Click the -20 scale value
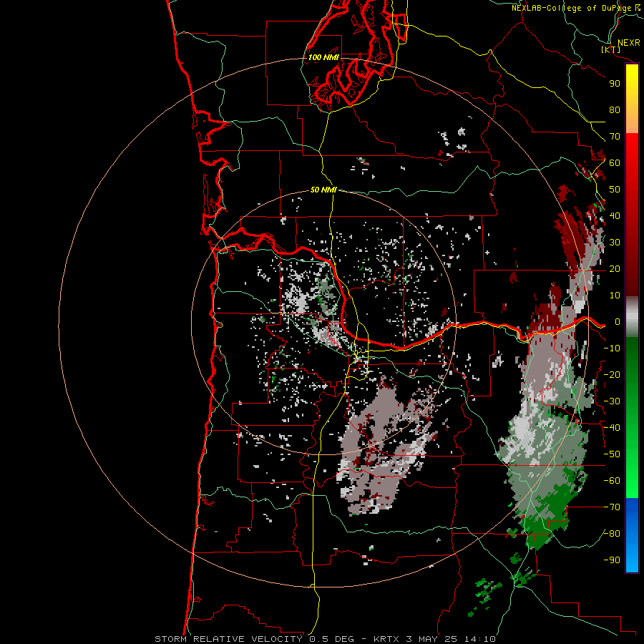Image resolution: width=644 pixels, height=644 pixels. (612, 375)
